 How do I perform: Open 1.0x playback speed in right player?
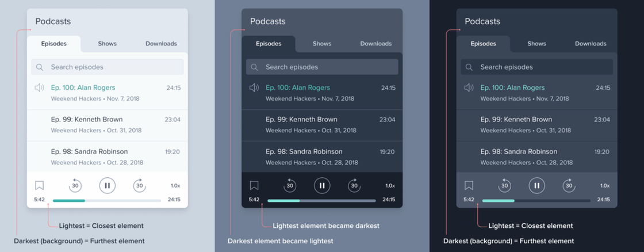pos(605,185)
